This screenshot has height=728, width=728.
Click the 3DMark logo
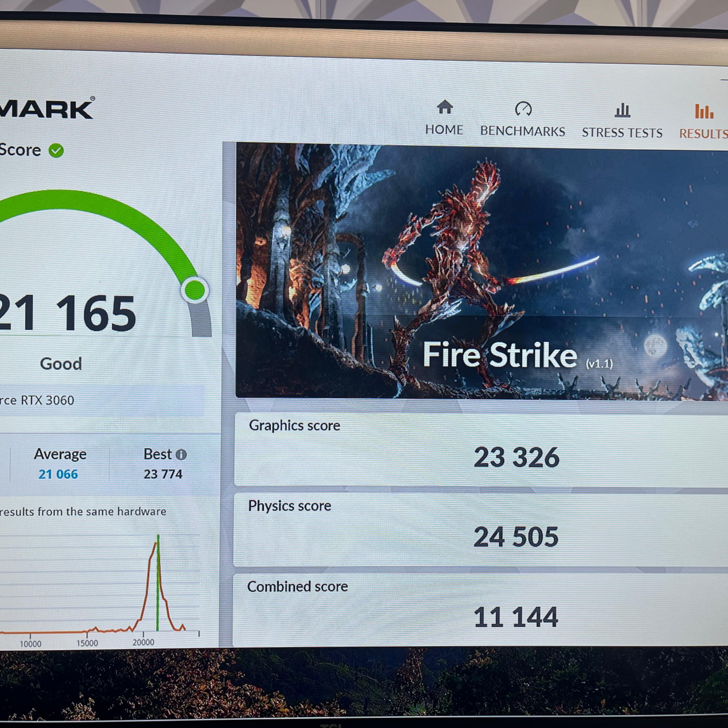(x=47, y=109)
